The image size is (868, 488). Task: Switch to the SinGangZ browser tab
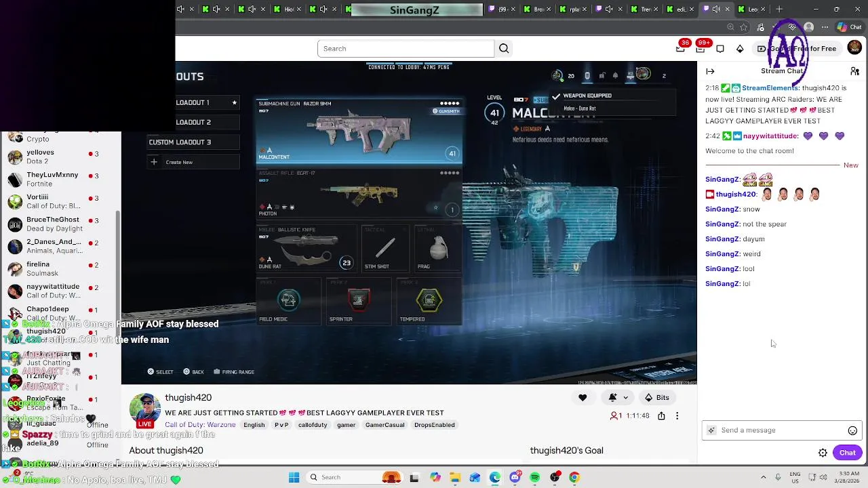tap(414, 9)
